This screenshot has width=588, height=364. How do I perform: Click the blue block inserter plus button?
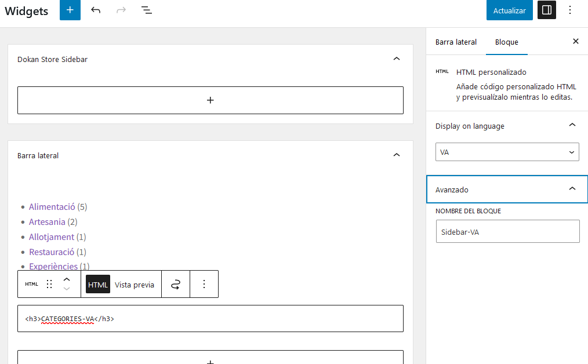(70, 10)
